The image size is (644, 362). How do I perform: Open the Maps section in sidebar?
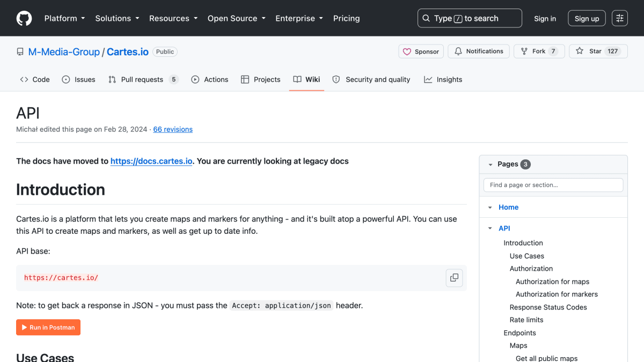[x=518, y=346]
